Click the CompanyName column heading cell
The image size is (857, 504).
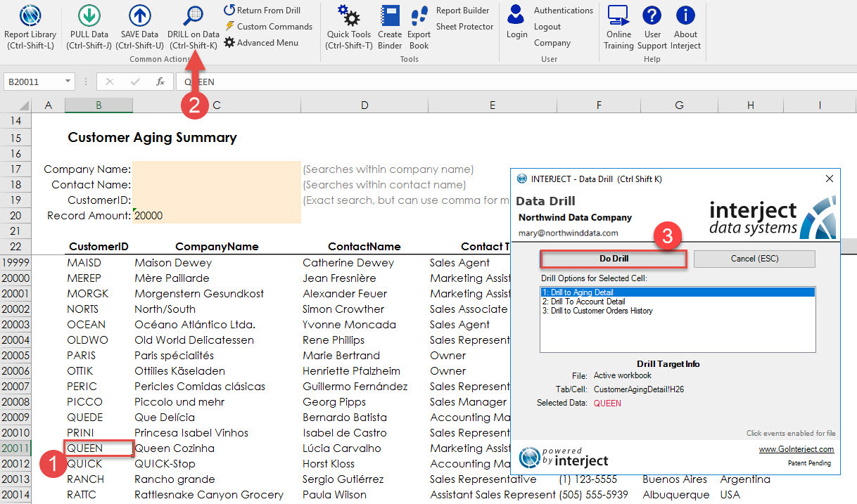217,247
